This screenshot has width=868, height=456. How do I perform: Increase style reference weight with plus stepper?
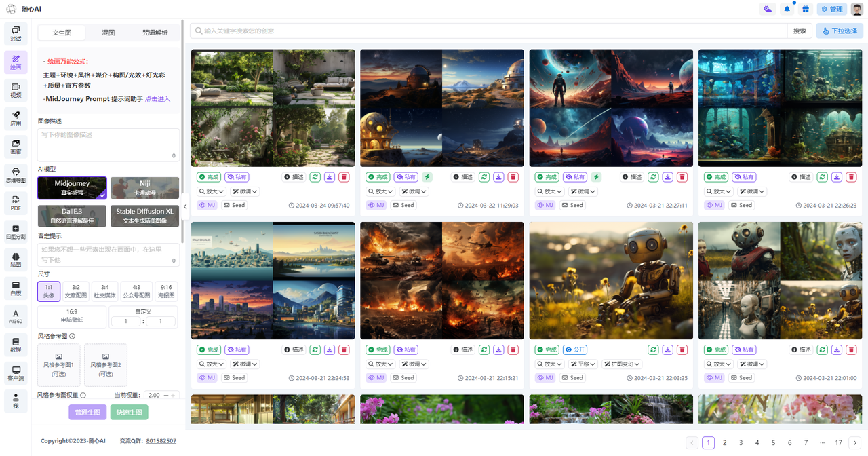tap(173, 395)
